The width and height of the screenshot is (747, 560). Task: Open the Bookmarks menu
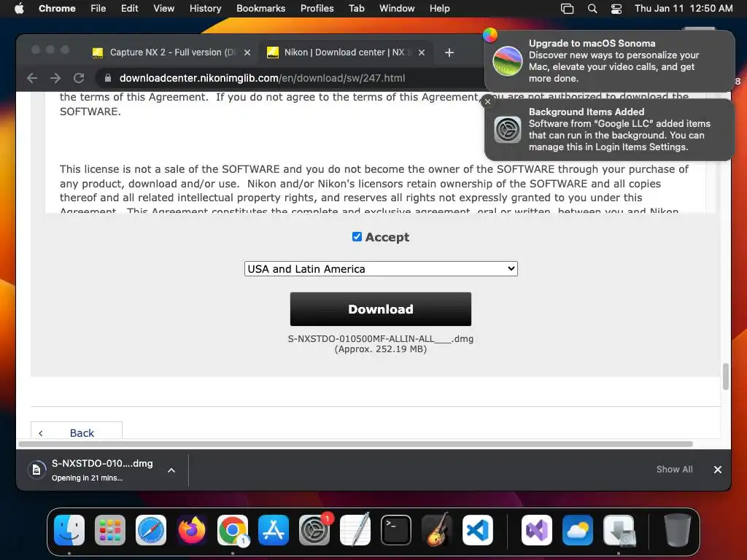pos(260,9)
